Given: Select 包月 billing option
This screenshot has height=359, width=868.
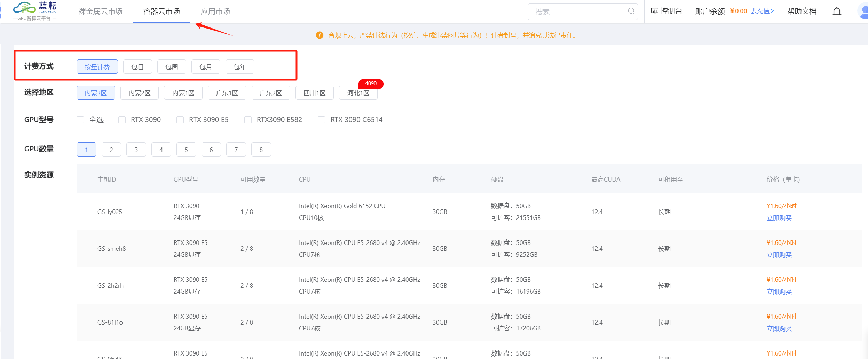Looking at the screenshot, I should tap(206, 67).
